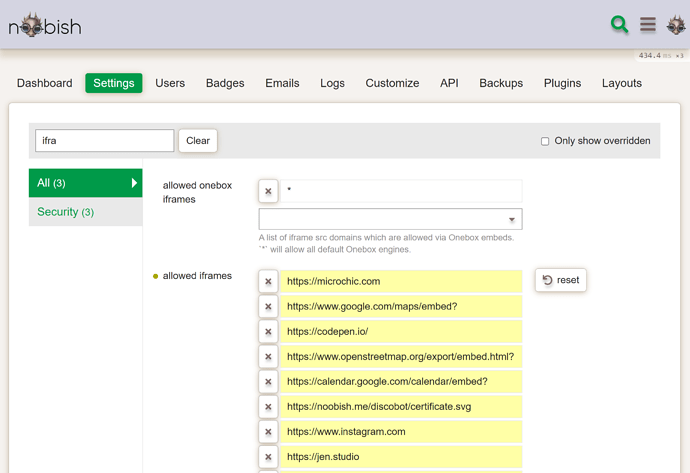Remove the https://codepen.io/ entry
Viewport: 690px width, 473px height.
click(268, 331)
